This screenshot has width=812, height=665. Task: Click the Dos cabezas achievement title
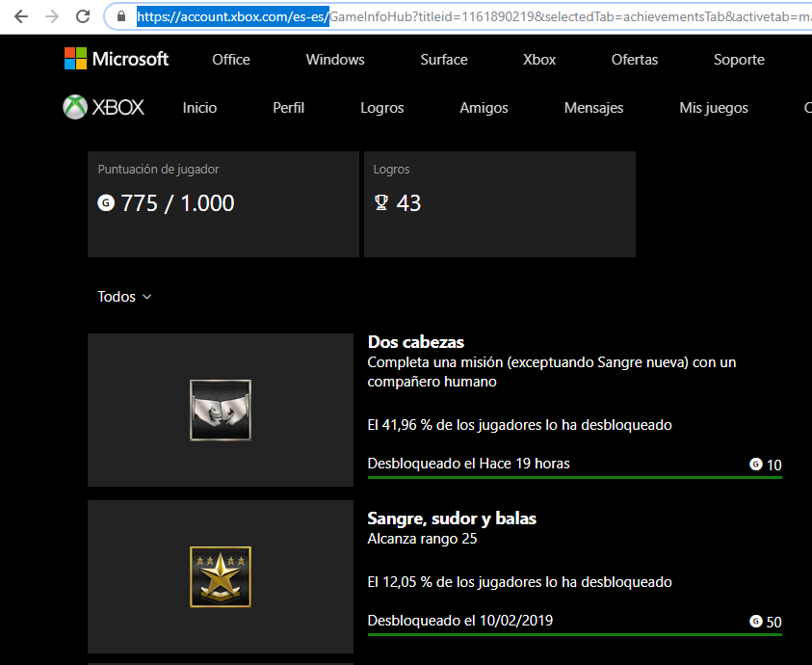point(416,342)
